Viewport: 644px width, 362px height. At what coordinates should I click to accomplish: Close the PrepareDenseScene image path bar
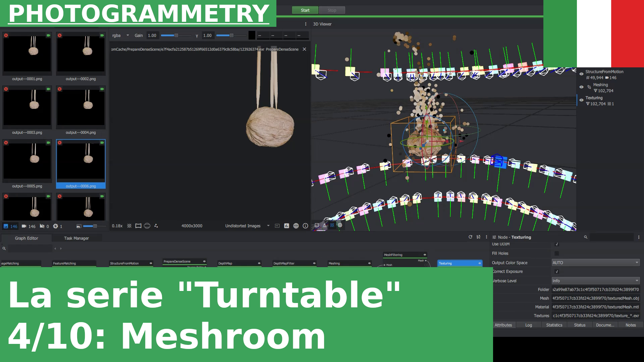click(x=304, y=49)
